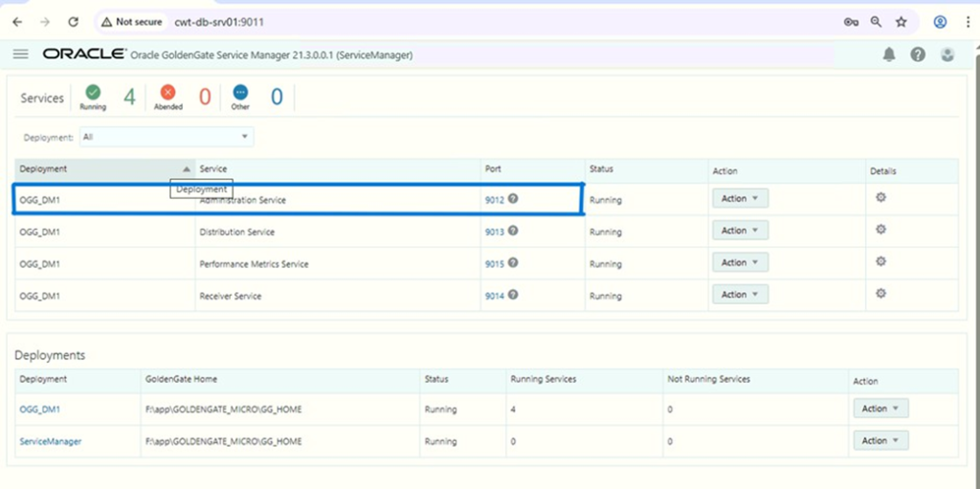Click the browser back arrow
This screenshot has width=980, height=489.
[x=17, y=22]
